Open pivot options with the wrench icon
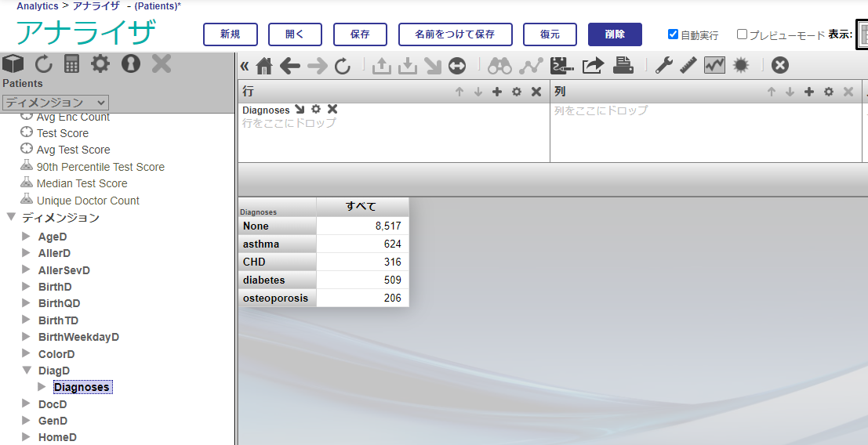This screenshot has width=868, height=445. point(664,66)
